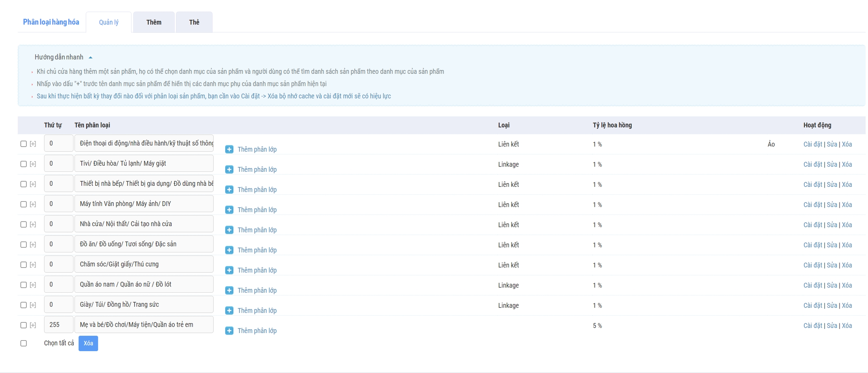Viewport: 868px width, 373px height.
Task: Switch to the Thêm tab
Action: click(x=154, y=22)
